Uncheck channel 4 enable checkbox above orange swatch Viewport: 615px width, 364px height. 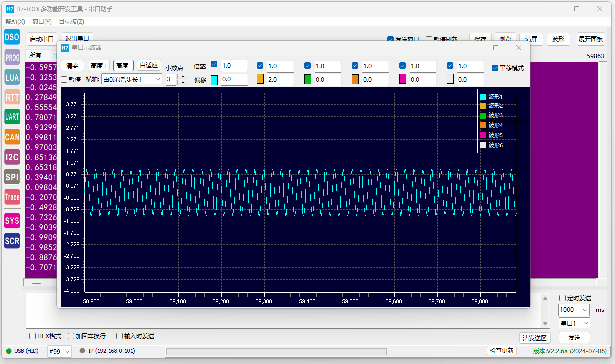point(355,66)
